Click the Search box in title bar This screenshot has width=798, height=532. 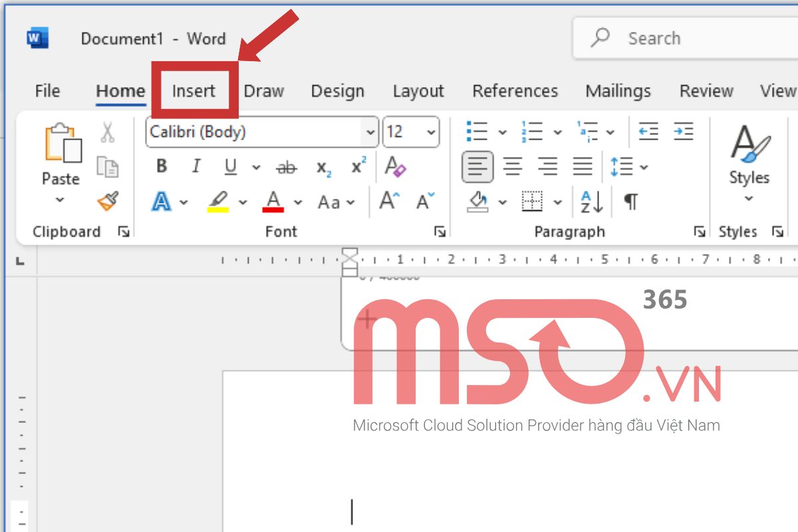point(686,38)
